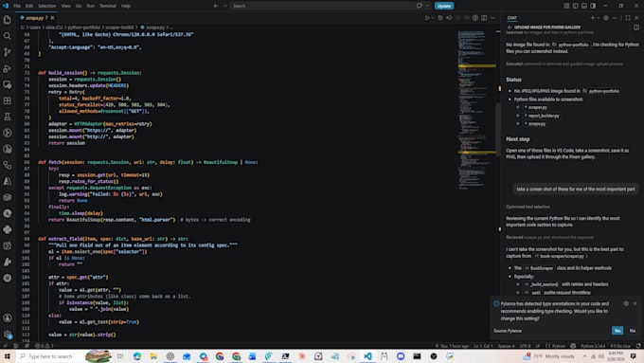Toggle the primary side bar layout icon
Screen dimensions: 644x363
click(575, 6)
